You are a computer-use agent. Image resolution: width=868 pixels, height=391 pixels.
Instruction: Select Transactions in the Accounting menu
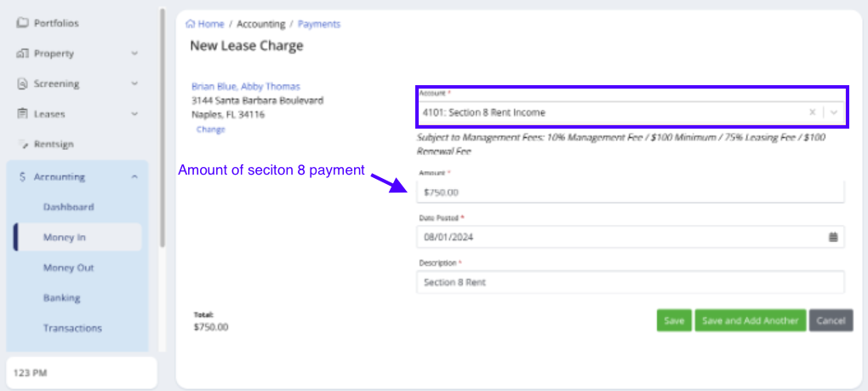72,328
